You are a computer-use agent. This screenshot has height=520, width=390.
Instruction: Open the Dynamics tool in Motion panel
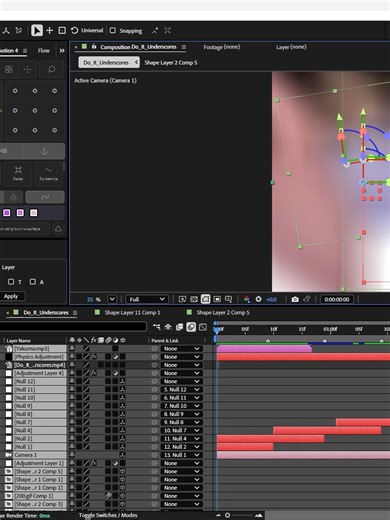pos(48,173)
